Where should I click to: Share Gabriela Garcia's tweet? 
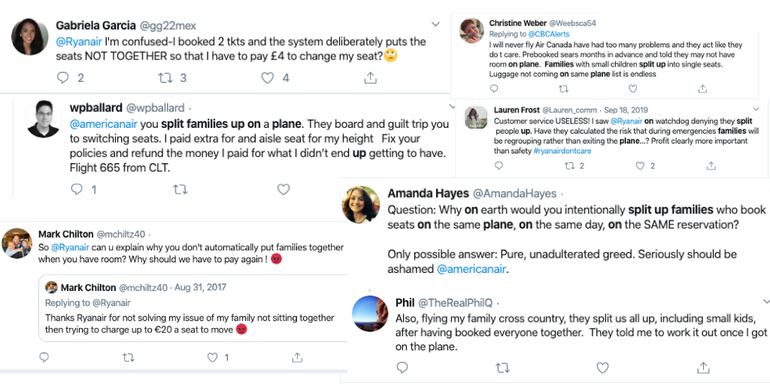pyautogui.click(x=370, y=78)
